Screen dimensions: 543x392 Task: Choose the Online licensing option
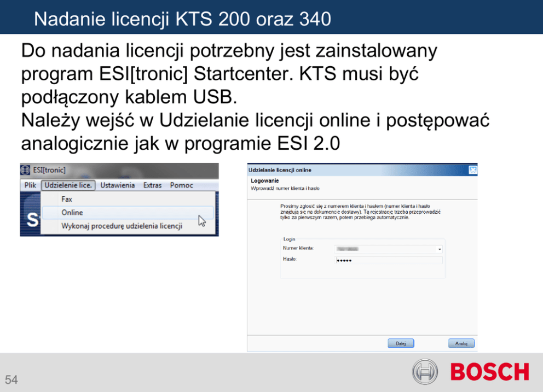(x=72, y=212)
